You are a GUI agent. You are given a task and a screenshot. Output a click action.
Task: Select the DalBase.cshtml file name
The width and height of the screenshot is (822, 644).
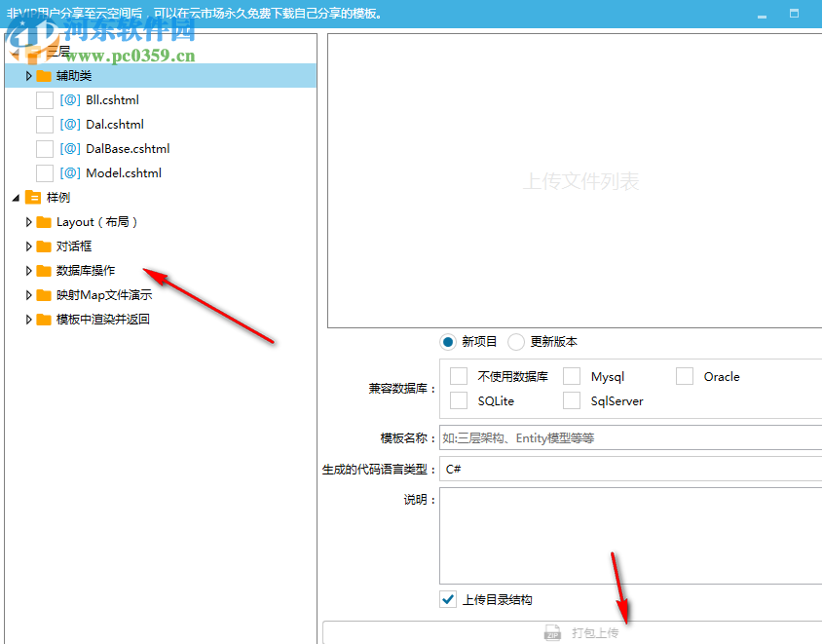point(128,149)
